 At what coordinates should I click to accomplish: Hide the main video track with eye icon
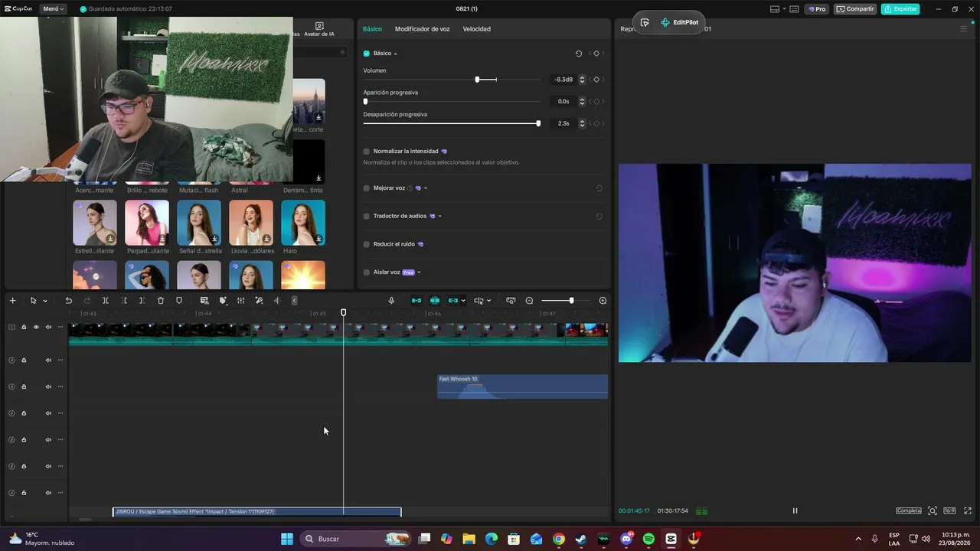[36, 328]
